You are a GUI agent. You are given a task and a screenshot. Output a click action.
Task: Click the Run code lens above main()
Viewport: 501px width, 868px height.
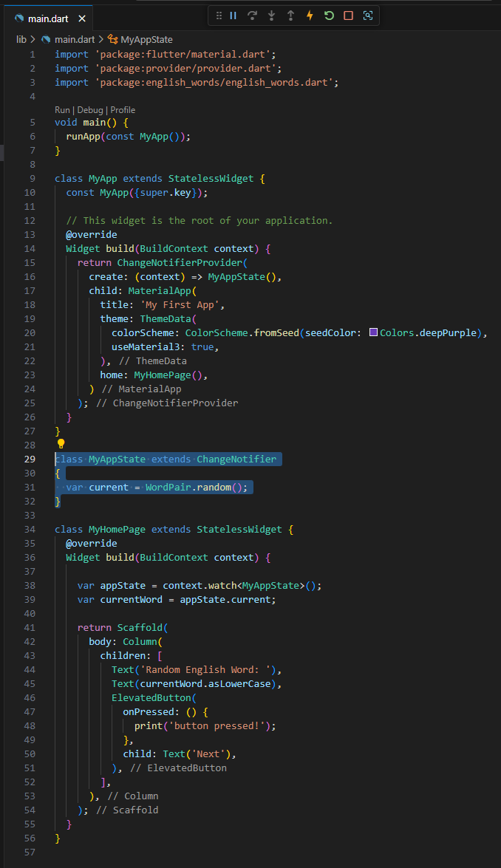click(62, 109)
